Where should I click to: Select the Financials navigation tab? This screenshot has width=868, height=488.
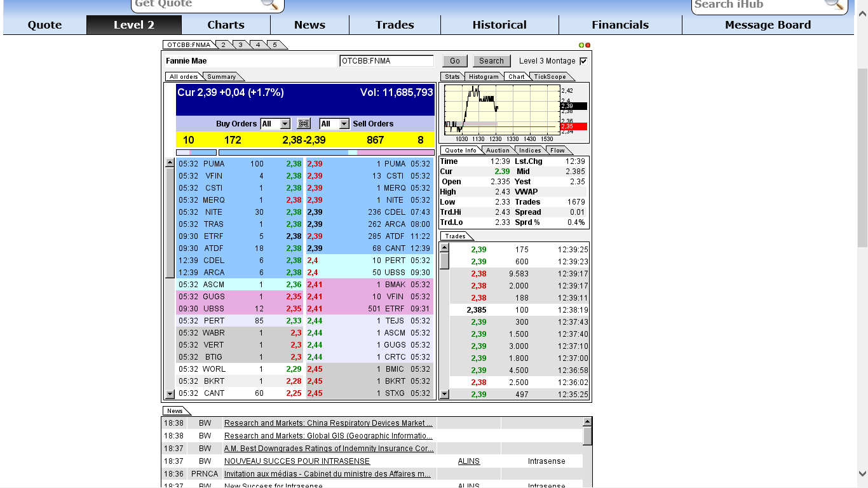[620, 25]
